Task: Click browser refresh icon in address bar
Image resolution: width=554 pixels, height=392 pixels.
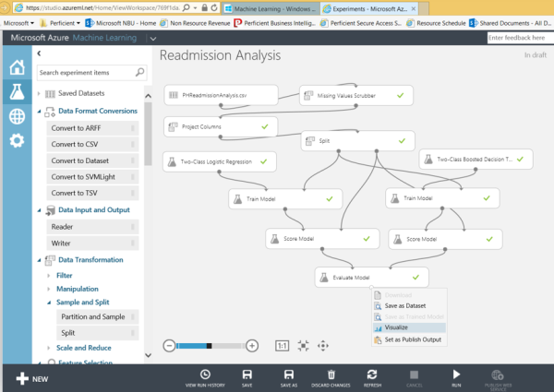Action: point(214,7)
